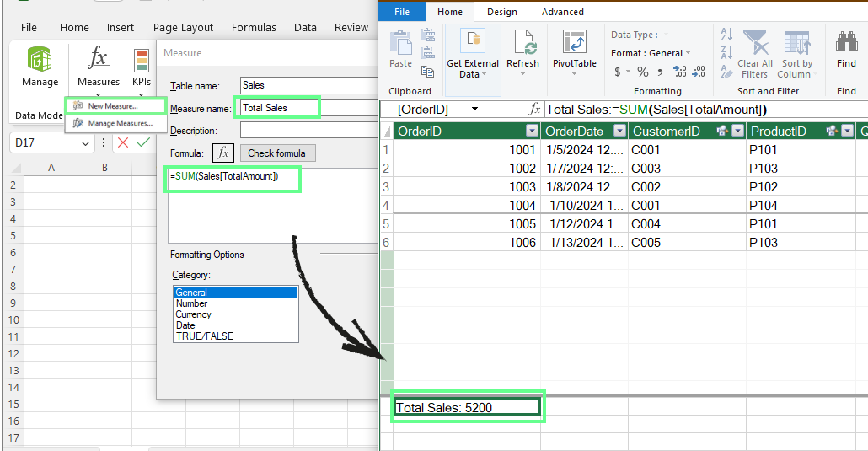Open the CustomerID column filter dropdown
Viewport: 868px width, 451px height.
(738, 131)
